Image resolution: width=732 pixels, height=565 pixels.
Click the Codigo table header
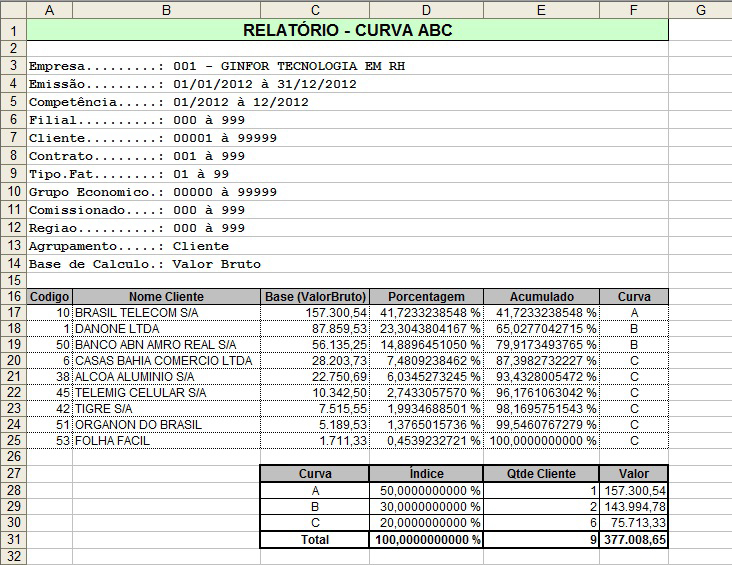(49, 297)
